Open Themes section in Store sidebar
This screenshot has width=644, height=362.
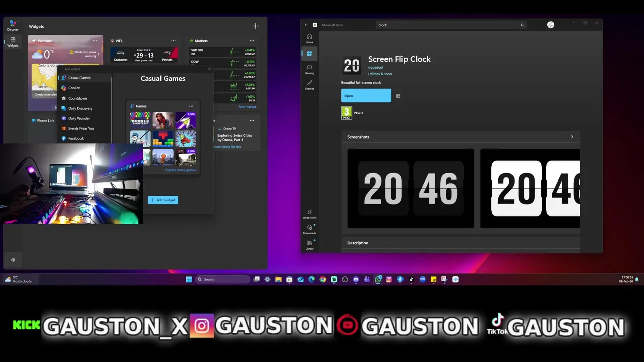(309, 85)
